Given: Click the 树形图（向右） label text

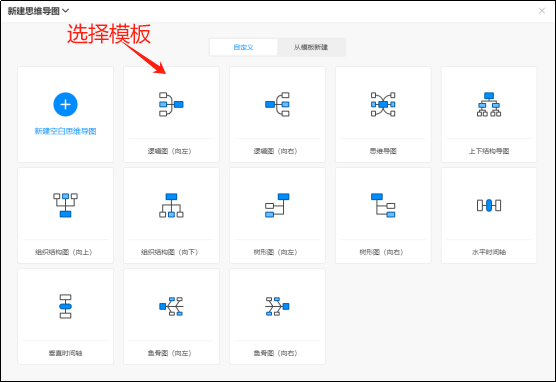Looking at the screenshot, I should [382, 252].
